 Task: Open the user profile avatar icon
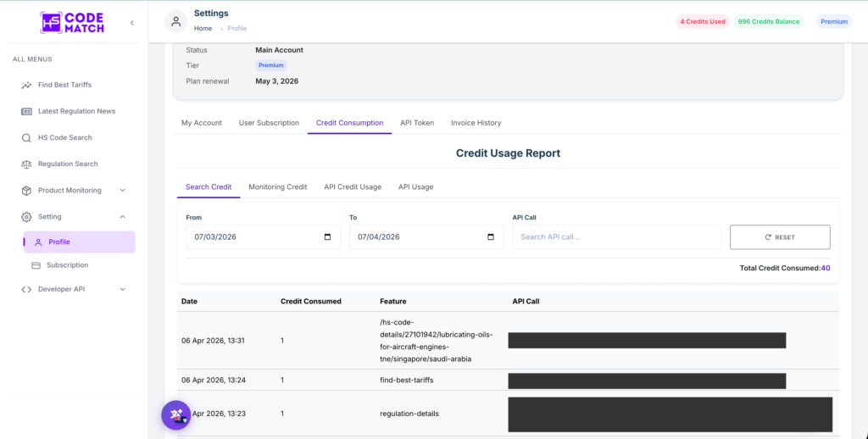pos(176,21)
